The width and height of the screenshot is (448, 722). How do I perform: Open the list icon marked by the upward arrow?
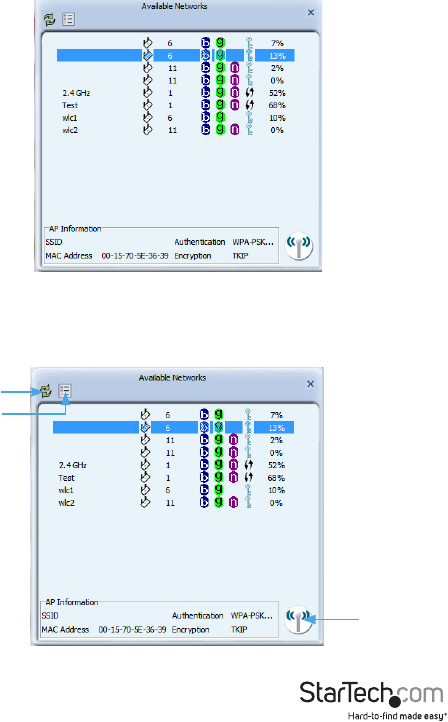tap(65, 391)
